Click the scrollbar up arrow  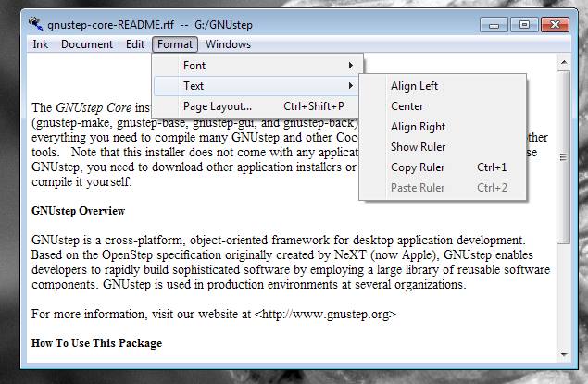[x=563, y=63]
